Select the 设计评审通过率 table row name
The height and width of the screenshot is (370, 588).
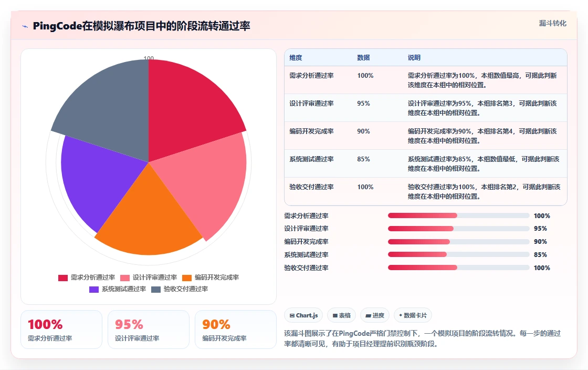311,103
